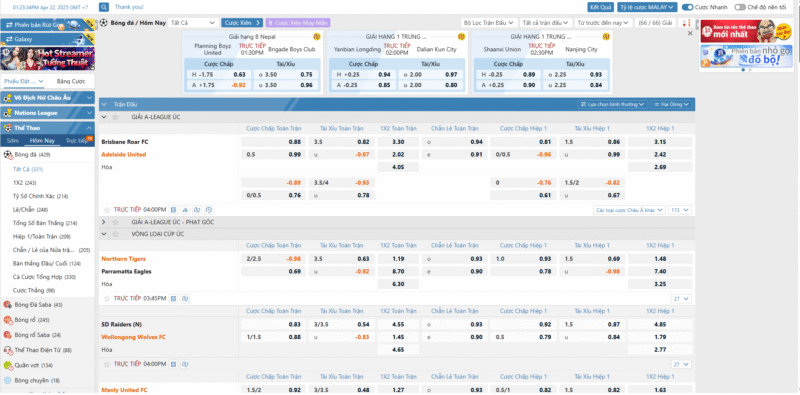
Task: Star the Northern Tigers match at 03:45PM
Action: click(x=107, y=299)
